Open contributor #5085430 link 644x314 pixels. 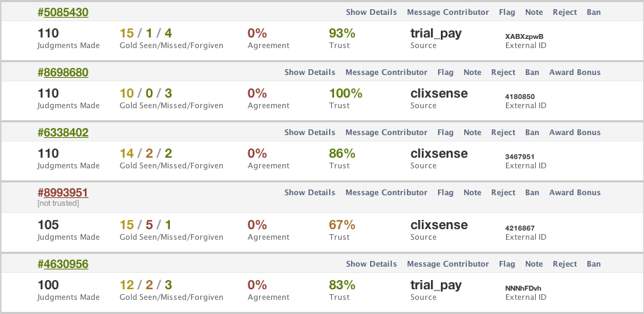(x=63, y=12)
